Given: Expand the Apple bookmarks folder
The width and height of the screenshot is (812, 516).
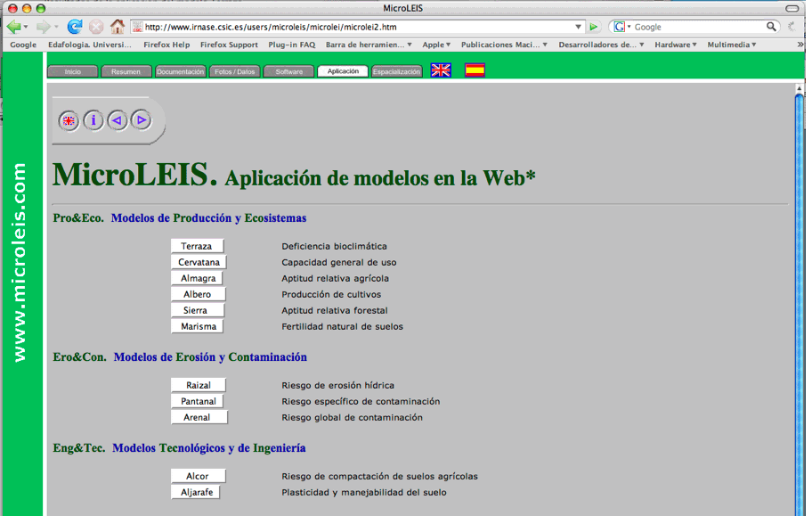Looking at the screenshot, I should tap(436, 45).
